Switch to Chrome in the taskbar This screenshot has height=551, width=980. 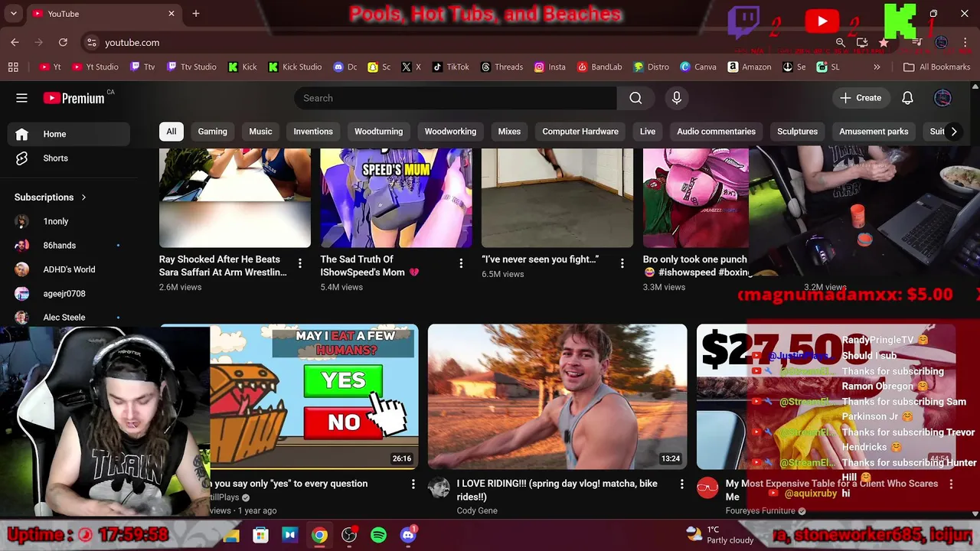tap(319, 535)
